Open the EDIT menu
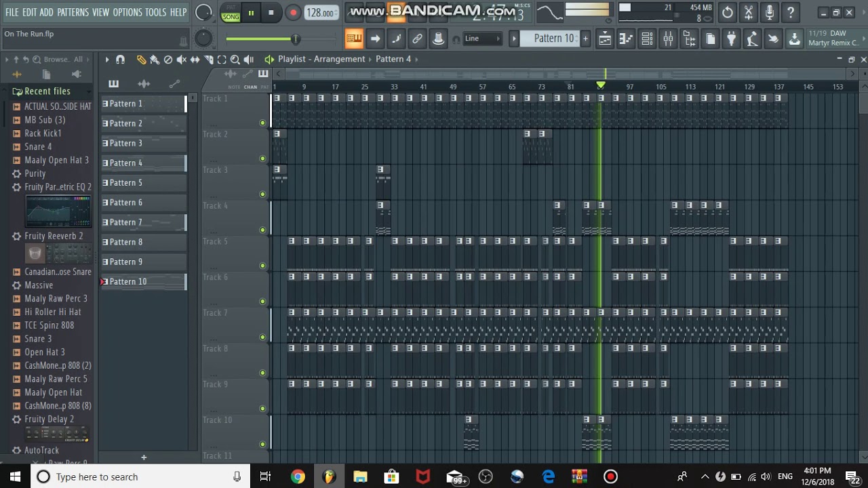This screenshot has height=488, width=868. [29, 12]
